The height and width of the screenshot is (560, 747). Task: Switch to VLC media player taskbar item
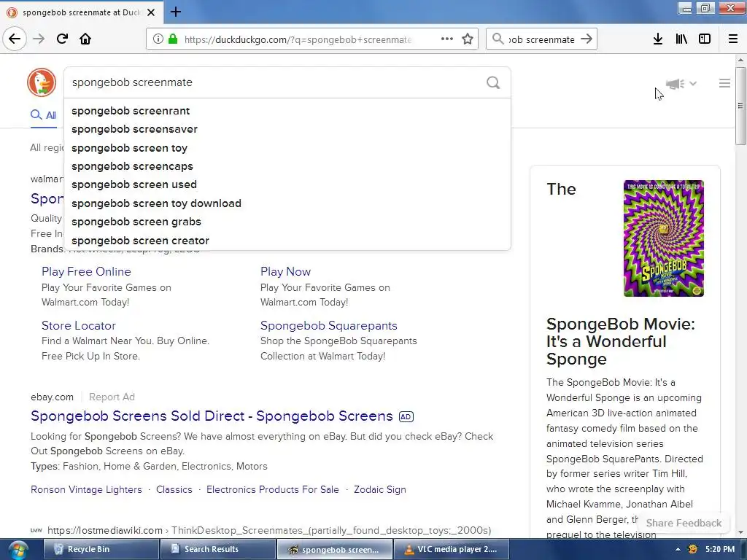point(452,549)
